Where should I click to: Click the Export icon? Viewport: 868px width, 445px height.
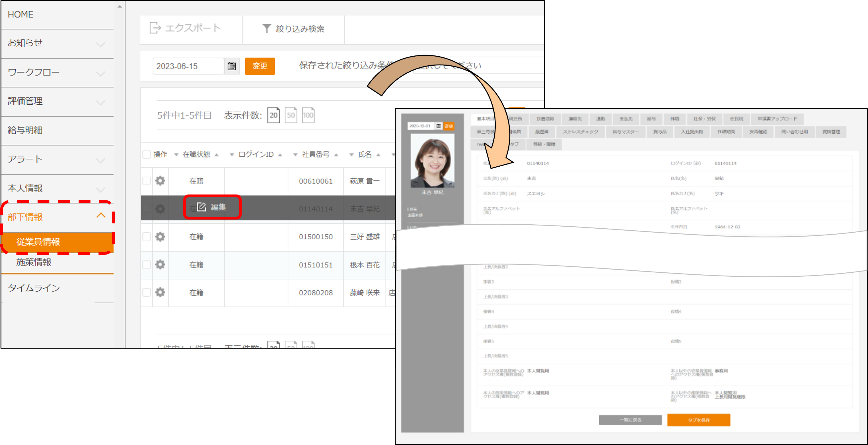click(x=155, y=28)
